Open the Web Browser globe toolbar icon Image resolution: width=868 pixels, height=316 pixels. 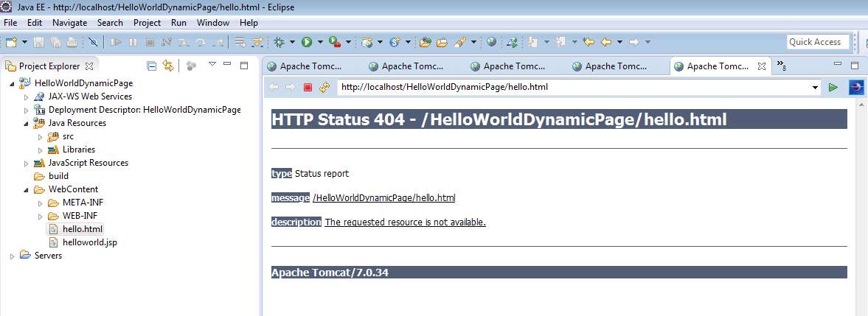[x=491, y=42]
